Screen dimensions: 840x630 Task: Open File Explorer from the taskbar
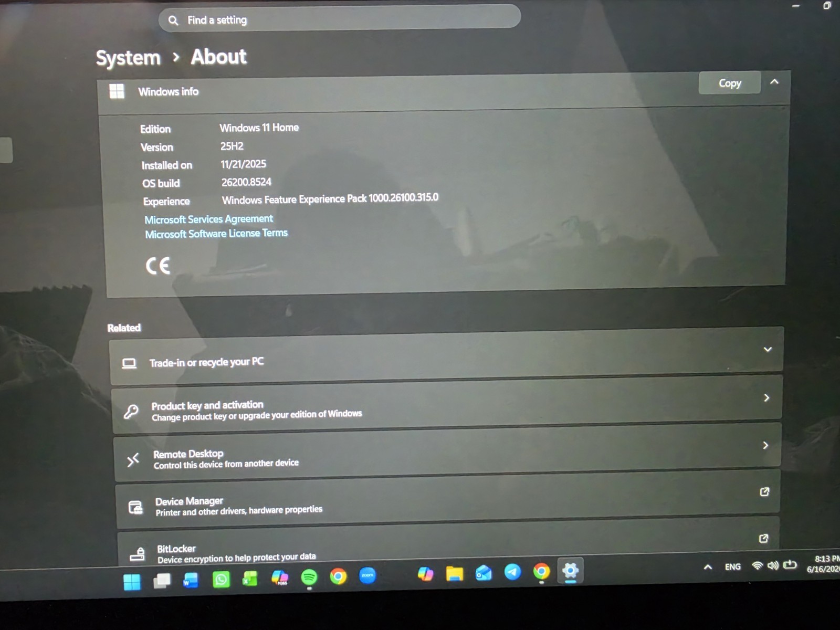click(x=454, y=574)
